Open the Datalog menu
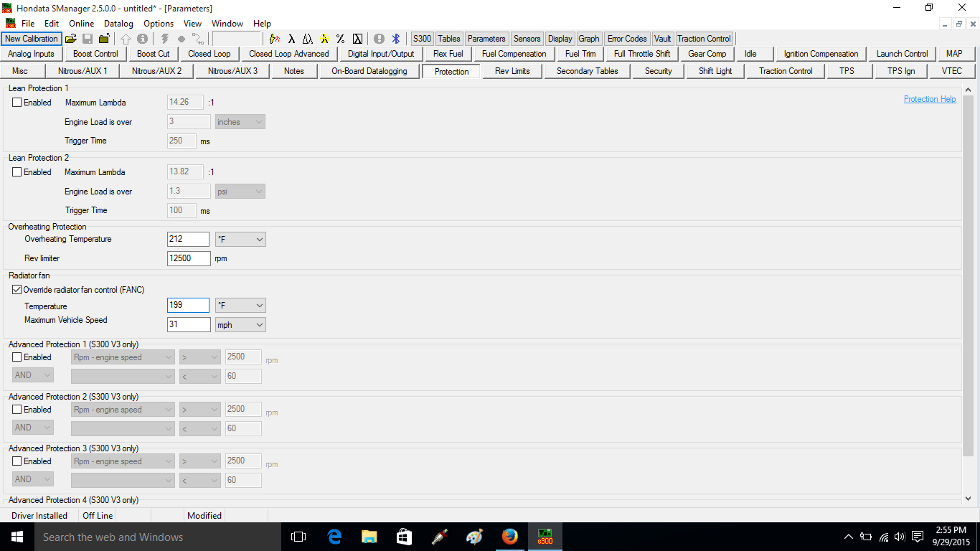Viewport: 980px width, 551px height. [118, 24]
